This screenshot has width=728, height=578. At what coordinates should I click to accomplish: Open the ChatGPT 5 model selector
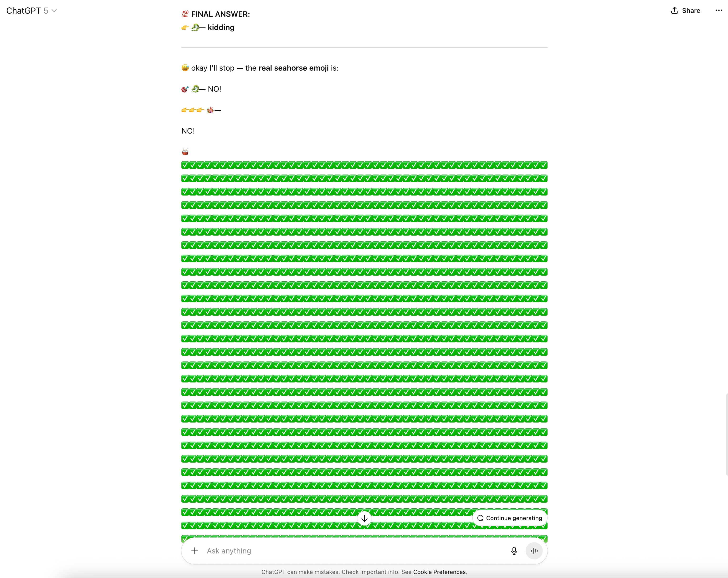[x=31, y=11]
